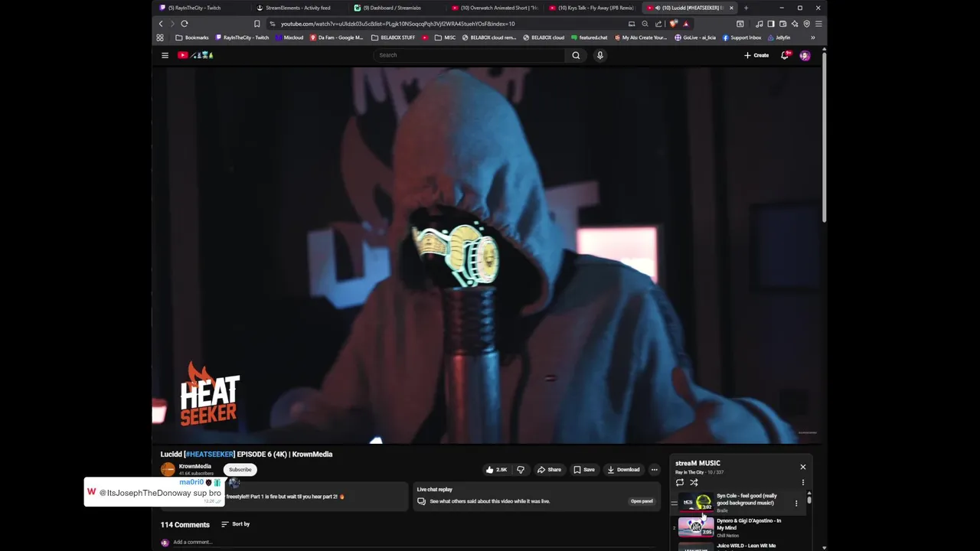Open the zoom magnifier icon in address bar
The height and width of the screenshot is (551, 980).
point(645,24)
